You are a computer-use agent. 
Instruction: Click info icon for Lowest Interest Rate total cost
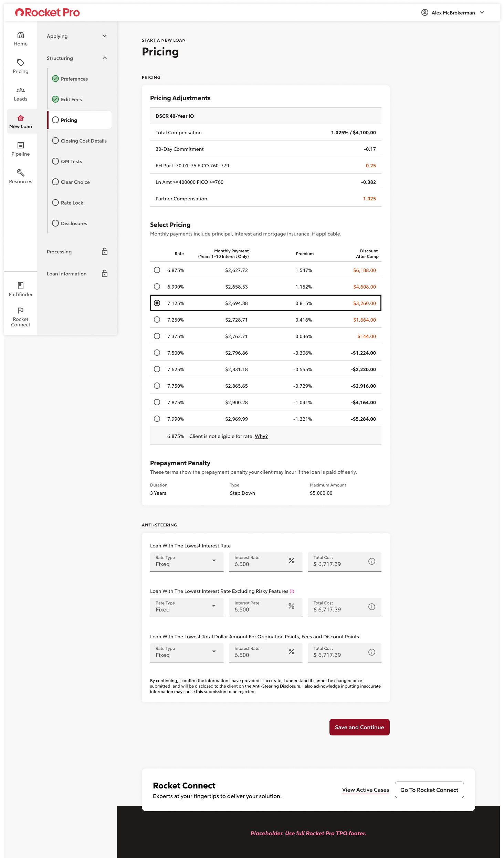pyautogui.click(x=372, y=562)
